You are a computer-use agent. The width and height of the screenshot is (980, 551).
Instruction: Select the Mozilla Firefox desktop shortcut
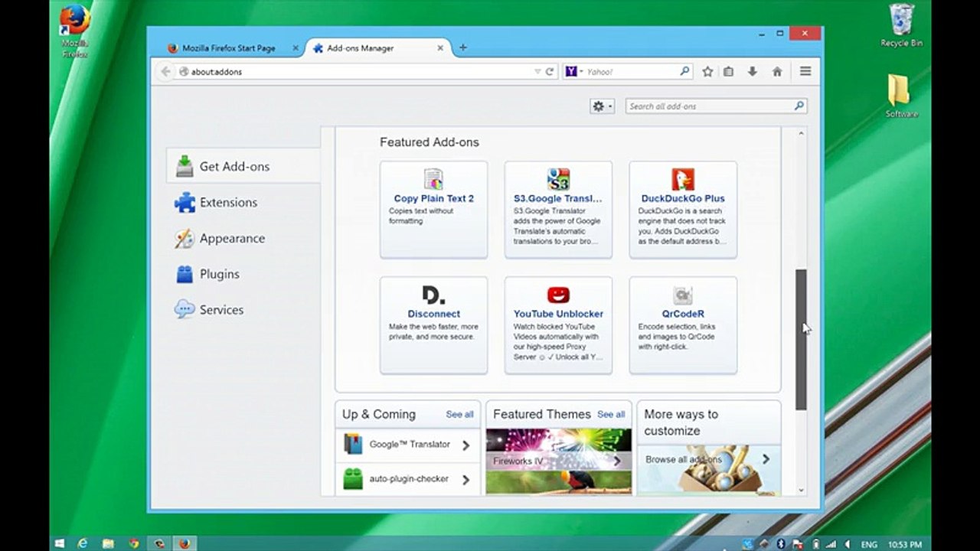coord(75,31)
